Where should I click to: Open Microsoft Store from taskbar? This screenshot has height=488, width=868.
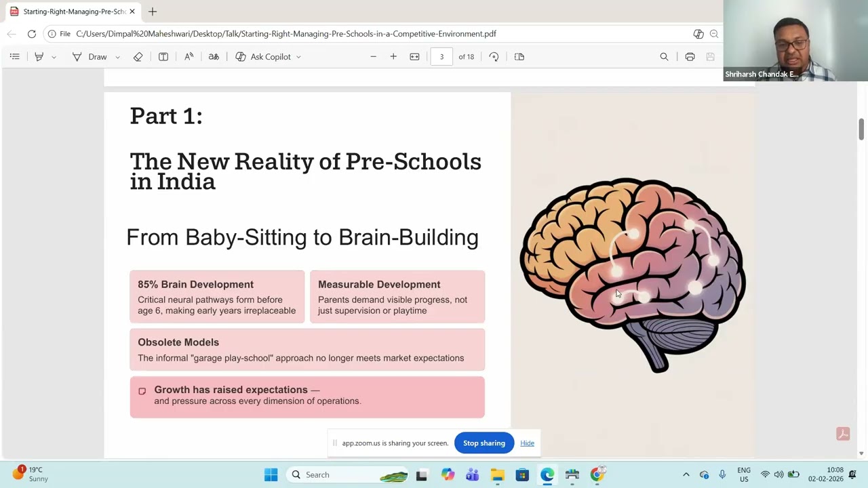tap(522, 475)
